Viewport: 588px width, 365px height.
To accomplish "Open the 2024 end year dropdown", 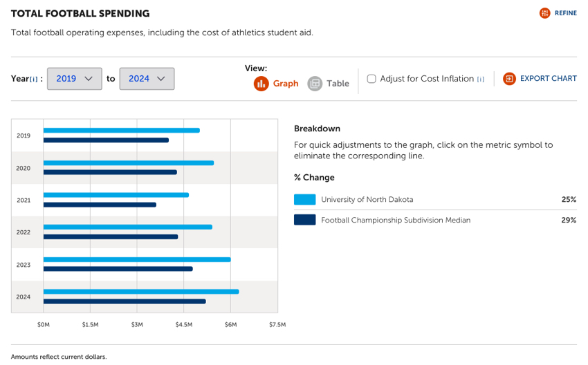I will coord(147,79).
